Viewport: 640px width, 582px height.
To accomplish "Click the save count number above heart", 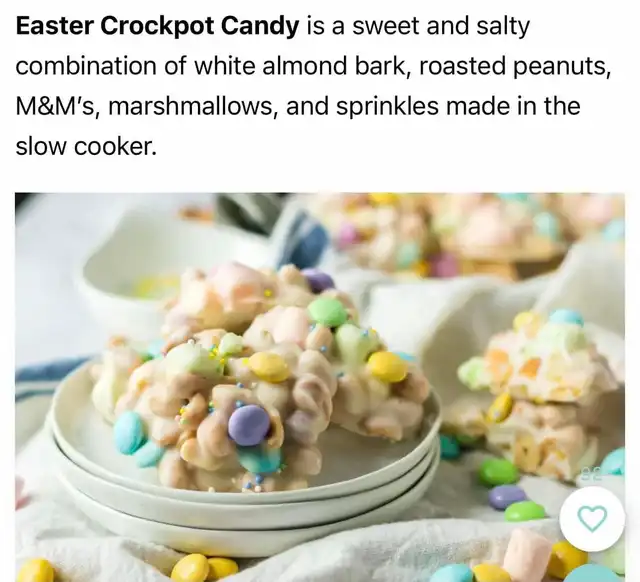I will [591, 475].
